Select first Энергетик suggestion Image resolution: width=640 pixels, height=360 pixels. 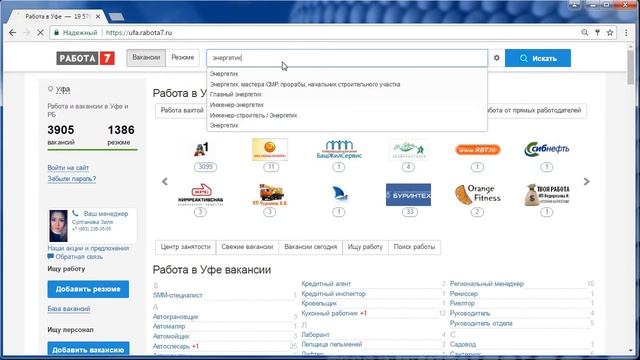click(x=224, y=74)
